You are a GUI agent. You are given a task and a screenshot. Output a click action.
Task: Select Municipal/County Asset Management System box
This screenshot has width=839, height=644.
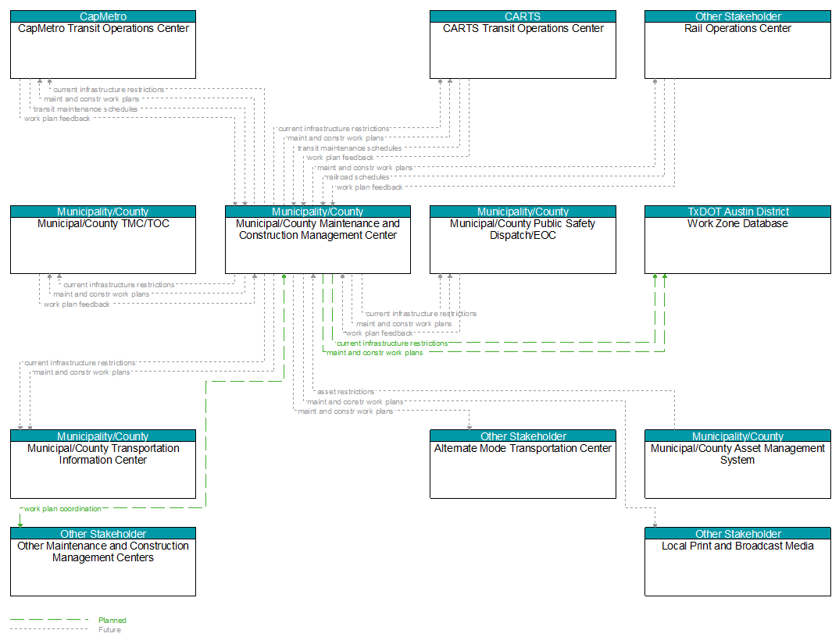[737, 464]
